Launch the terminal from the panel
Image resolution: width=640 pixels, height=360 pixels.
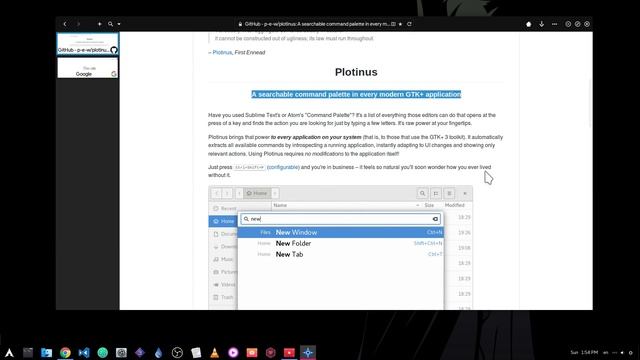[x=28, y=353]
